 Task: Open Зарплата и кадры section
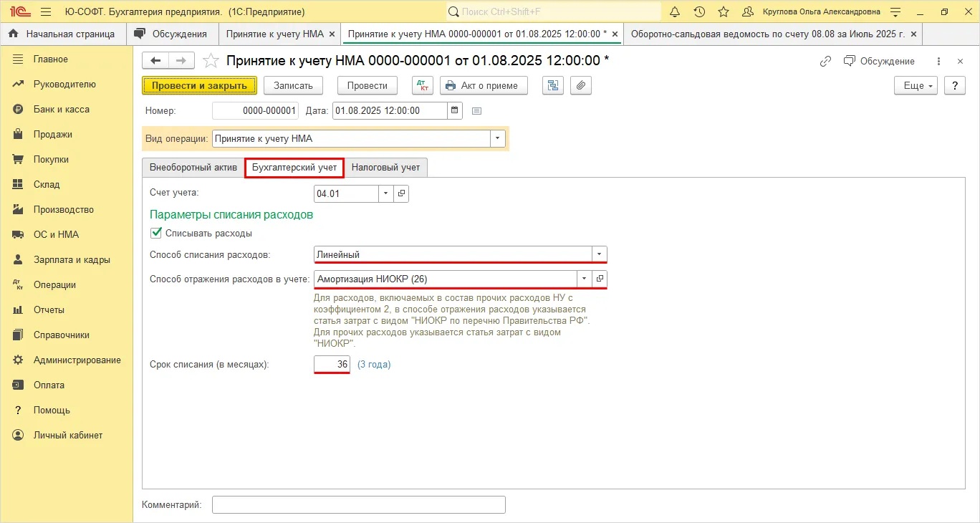point(72,259)
